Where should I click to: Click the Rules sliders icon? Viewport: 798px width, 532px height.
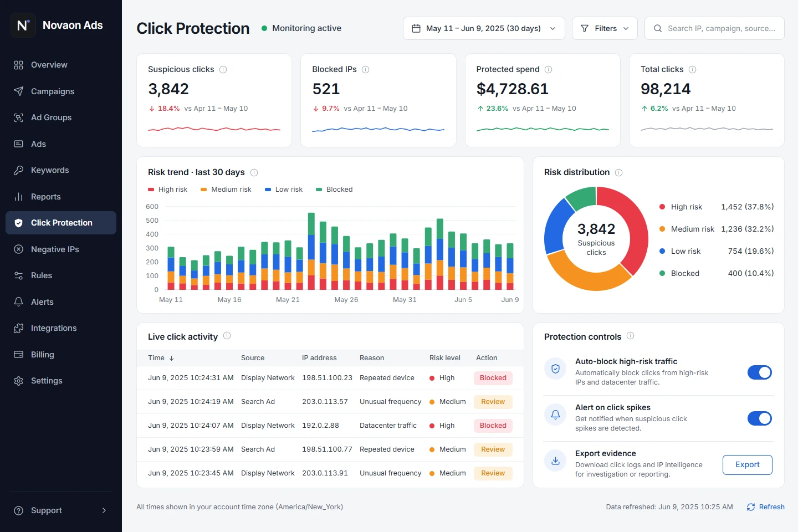click(x=18, y=275)
